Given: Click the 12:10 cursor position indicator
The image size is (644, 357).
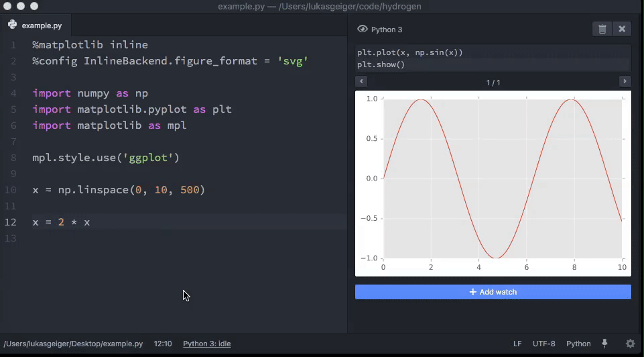Looking at the screenshot, I should (163, 344).
